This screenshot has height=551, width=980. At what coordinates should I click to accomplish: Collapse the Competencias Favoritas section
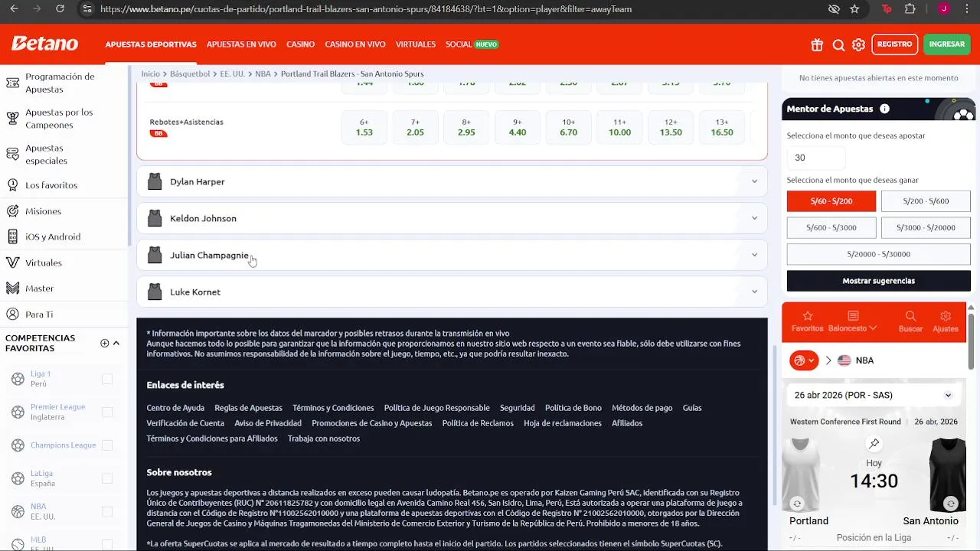(x=116, y=343)
